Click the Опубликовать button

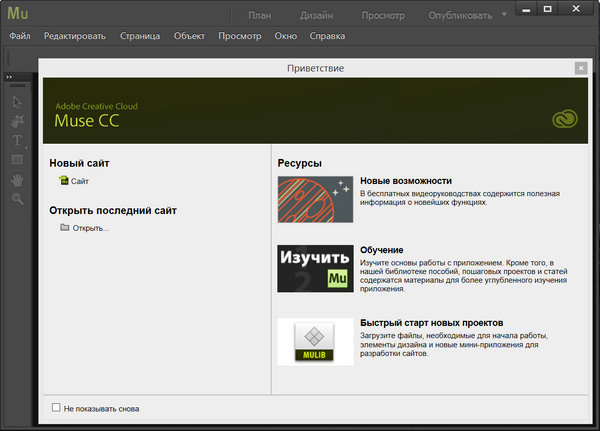coord(460,15)
